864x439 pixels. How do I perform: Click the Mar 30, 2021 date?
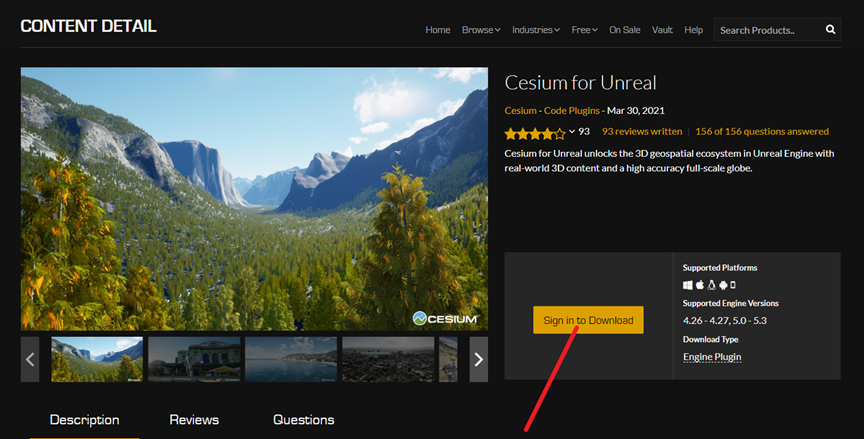point(635,110)
